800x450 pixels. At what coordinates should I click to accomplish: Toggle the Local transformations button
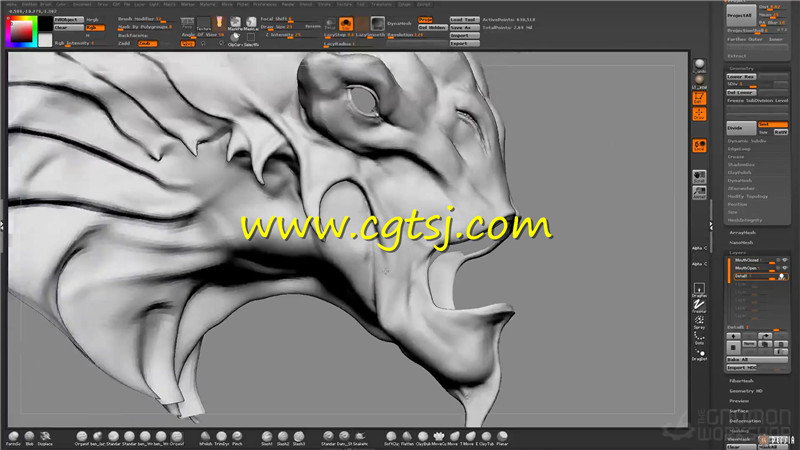(699, 145)
